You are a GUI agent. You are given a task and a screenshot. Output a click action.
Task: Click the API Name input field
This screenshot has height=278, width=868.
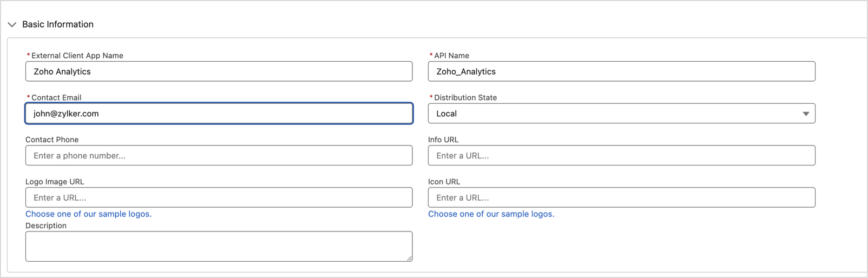click(x=621, y=71)
